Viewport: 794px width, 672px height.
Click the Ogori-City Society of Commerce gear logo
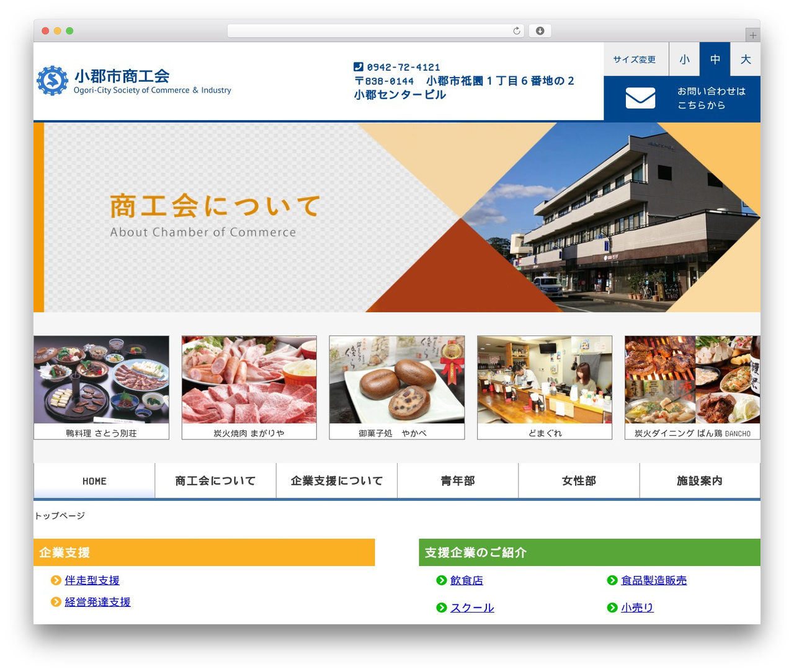tap(52, 81)
